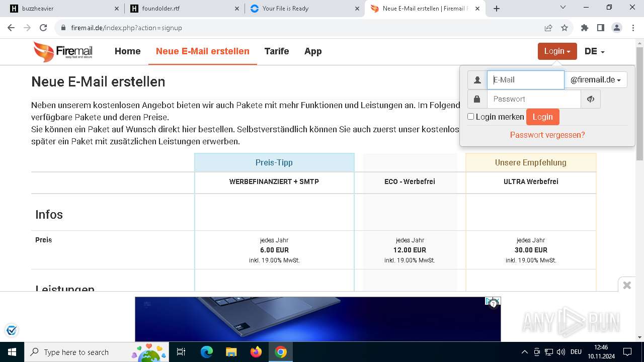The height and width of the screenshot is (362, 644).
Task: Open the Tarife menu item
Action: (x=277, y=51)
